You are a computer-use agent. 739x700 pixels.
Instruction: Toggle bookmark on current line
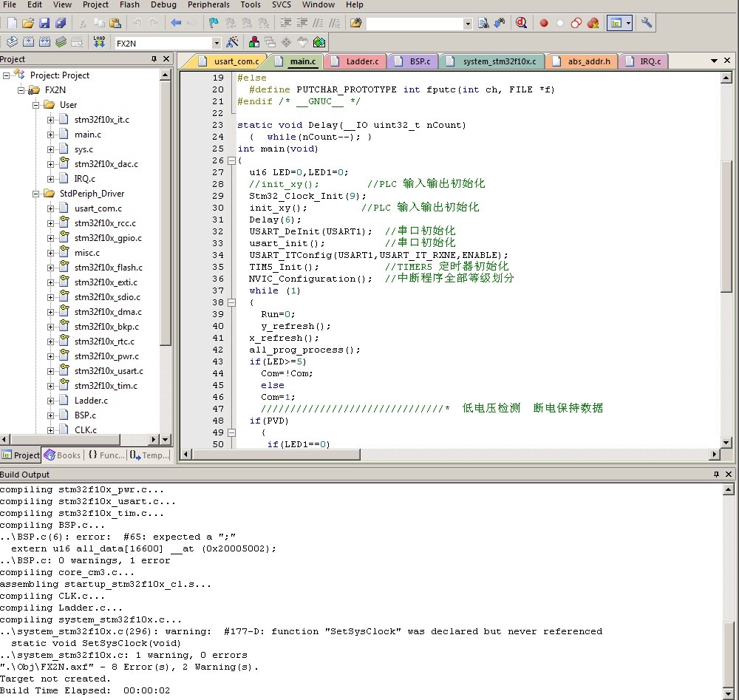point(214,23)
